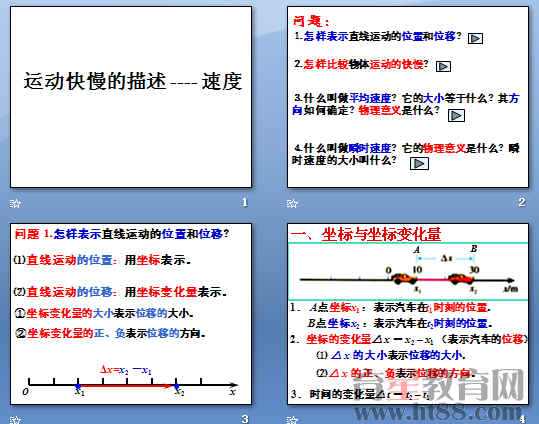Click the animation star icon under slide 3

[x=15, y=420]
